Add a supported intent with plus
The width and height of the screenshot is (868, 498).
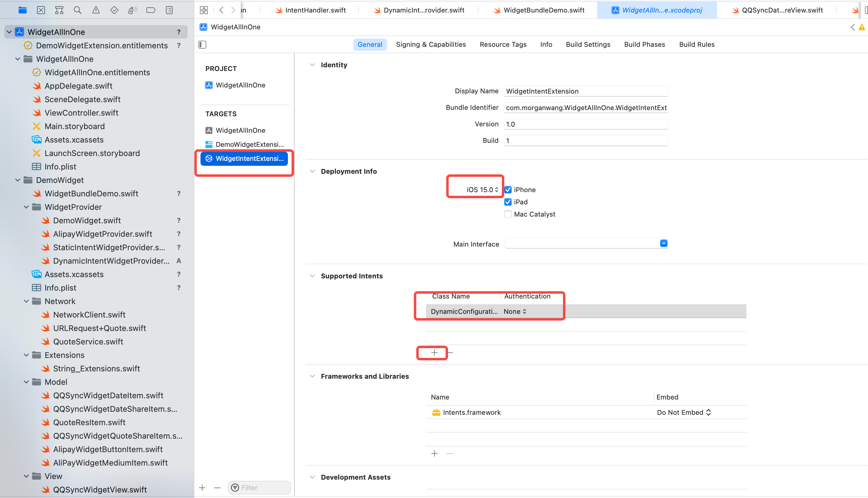[x=434, y=353]
